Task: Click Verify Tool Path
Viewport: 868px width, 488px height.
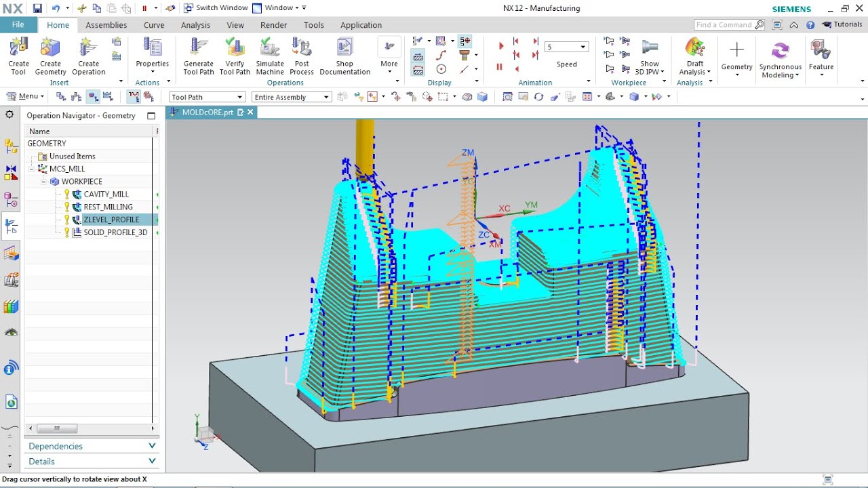Action: [x=235, y=56]
